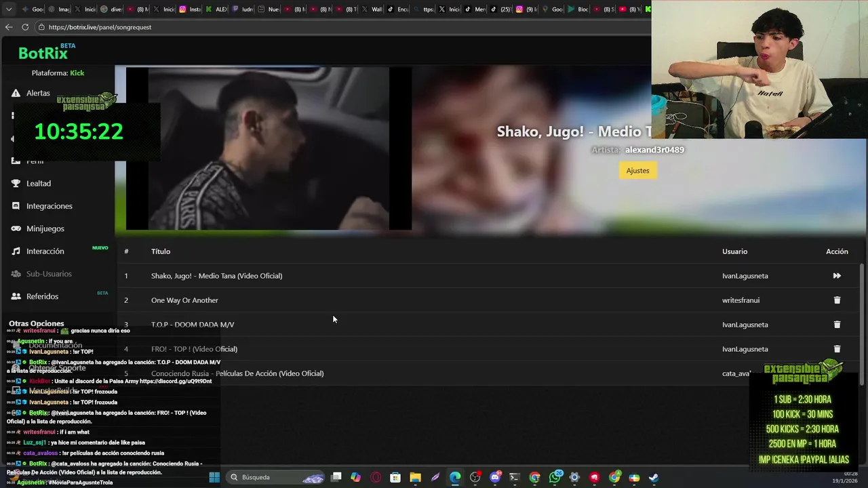Go back in the browser
The image size is (868, 488).
click(9, 27)
